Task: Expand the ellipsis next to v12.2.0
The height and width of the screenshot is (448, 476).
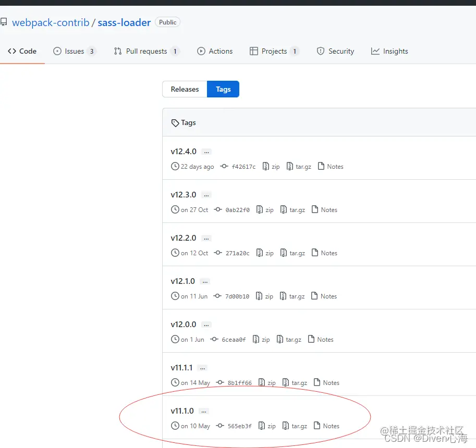Action: [206, 239]
